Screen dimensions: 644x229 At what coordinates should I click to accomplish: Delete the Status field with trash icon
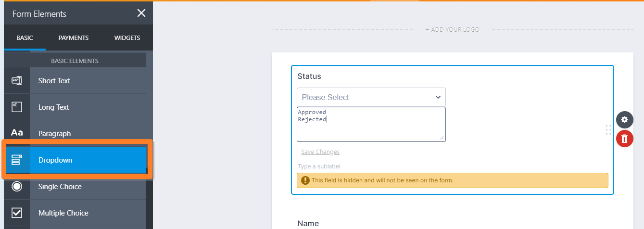click(624, 139)
